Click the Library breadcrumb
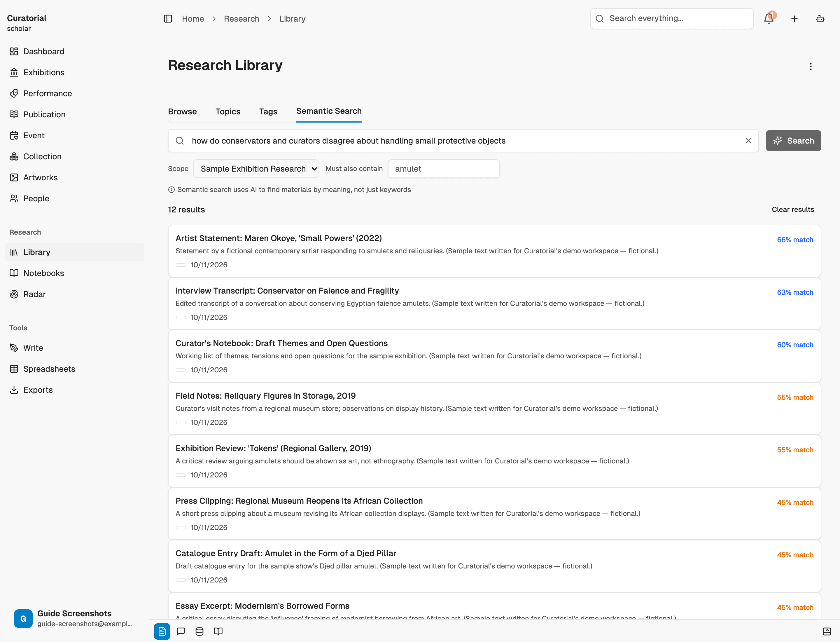The image size is (840, 642). tap(292, 19)
